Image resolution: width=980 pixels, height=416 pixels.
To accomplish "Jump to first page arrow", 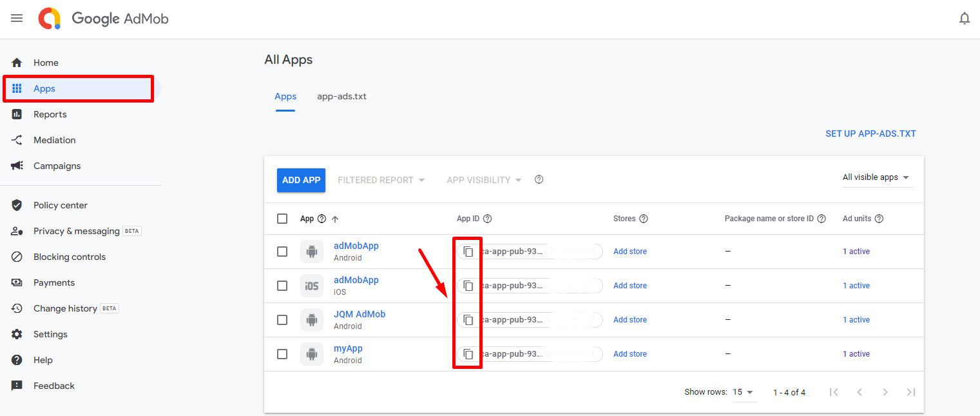I will [x=834, y=392].
